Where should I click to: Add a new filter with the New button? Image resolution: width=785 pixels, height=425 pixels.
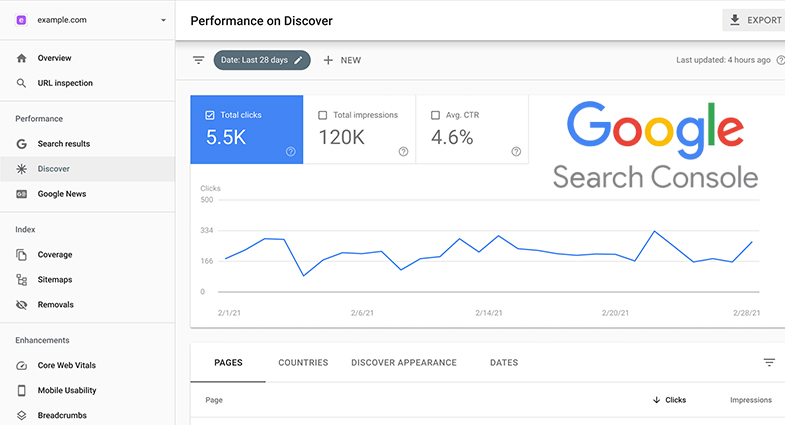(x=341, y=60)
